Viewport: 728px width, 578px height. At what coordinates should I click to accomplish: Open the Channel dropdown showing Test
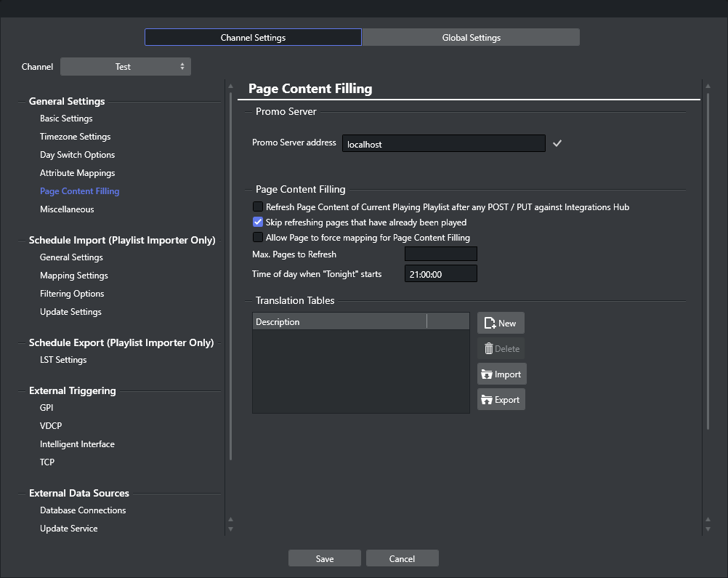pos(125,67)
